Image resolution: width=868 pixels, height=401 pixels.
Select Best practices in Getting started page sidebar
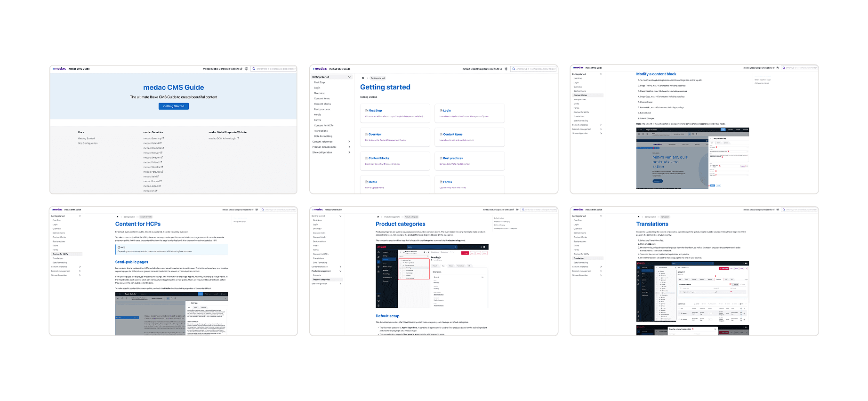tap(322, 110)
